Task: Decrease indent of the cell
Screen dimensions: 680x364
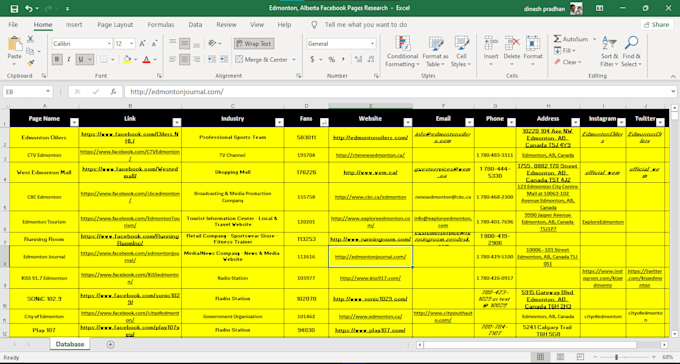Action: point(212,59)
